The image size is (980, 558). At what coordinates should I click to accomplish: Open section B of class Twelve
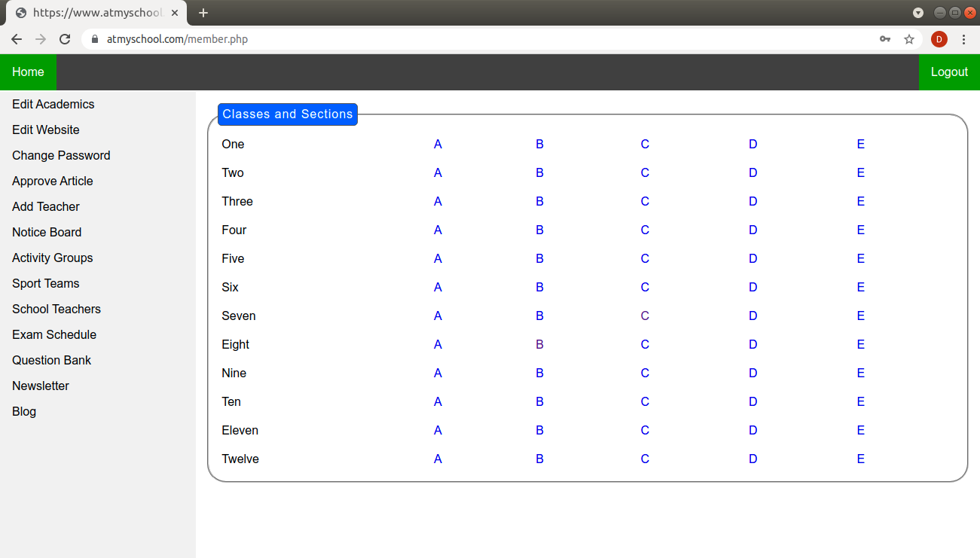click(539, 459)
